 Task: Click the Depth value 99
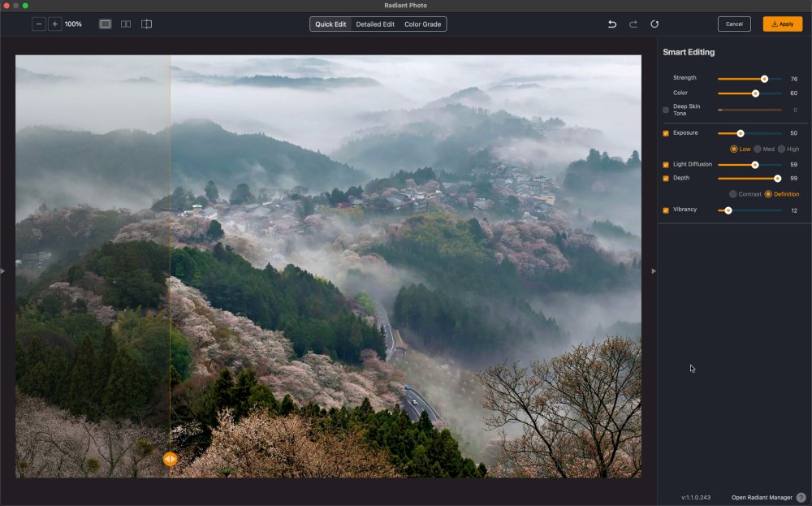794,179
